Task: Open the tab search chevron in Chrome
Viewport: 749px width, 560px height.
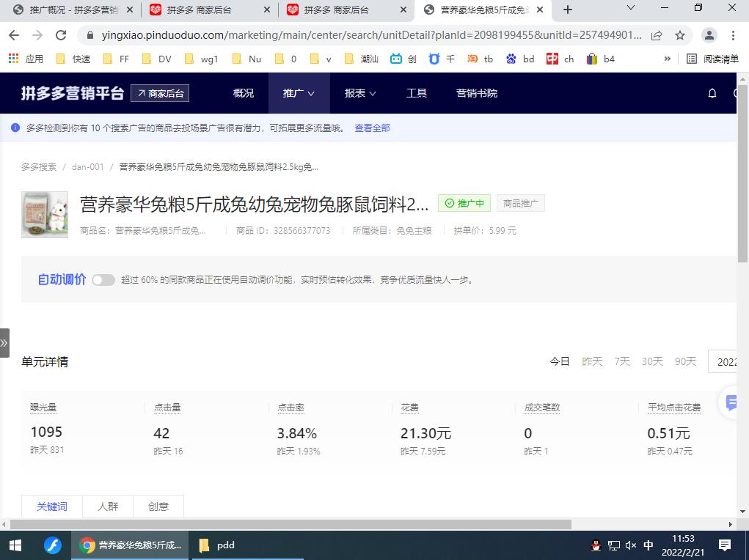Action: pos(631,7)
